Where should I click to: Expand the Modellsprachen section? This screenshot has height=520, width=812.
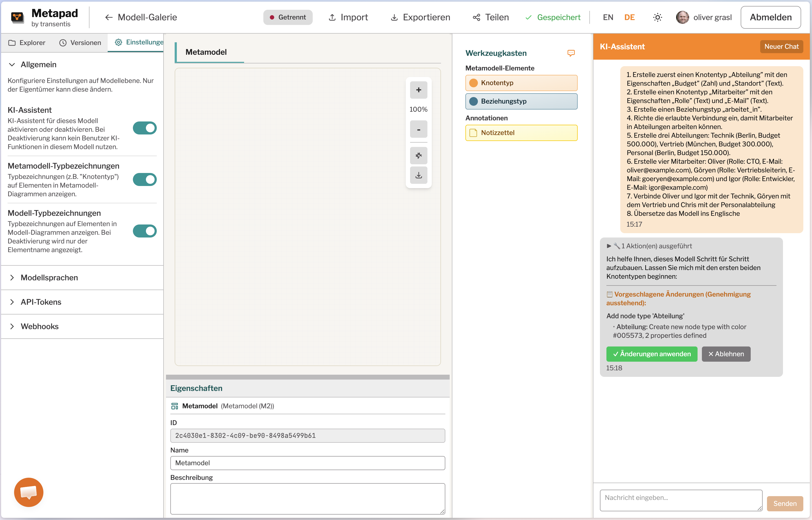(49, 278)
